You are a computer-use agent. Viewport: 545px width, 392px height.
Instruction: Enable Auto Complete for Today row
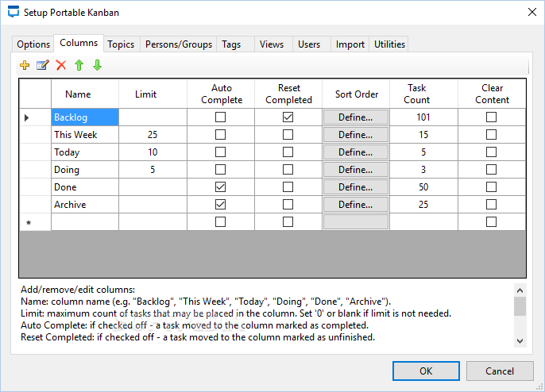coord(220,152)
